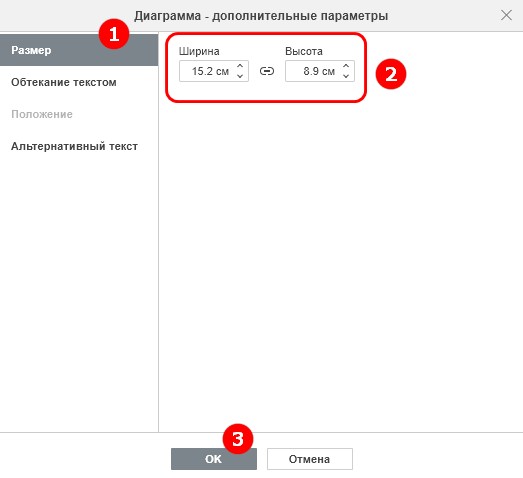Increase width with the up arrow
523x478 pixels.
tap(240, 66)
